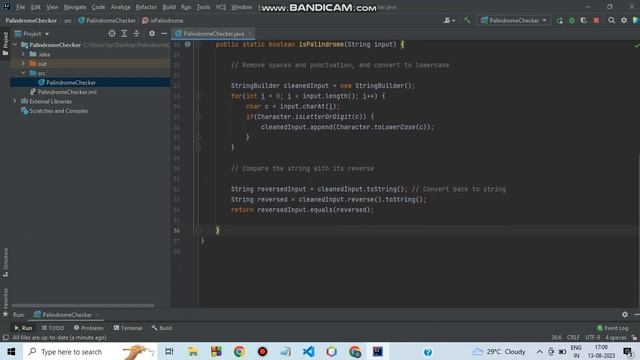Click the gutter icon beside isPalindrome method line
640x360 pixels.
click(x=187, y=44)
